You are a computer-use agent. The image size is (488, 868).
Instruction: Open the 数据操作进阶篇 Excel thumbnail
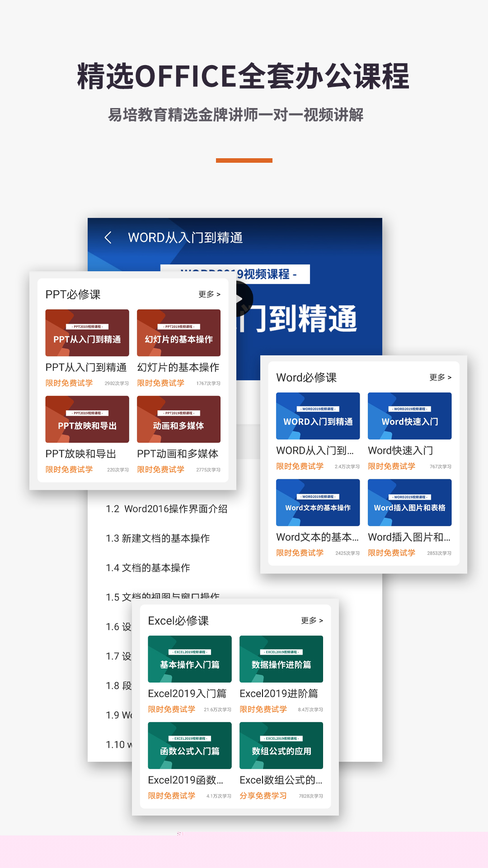[x=281, y=659]
